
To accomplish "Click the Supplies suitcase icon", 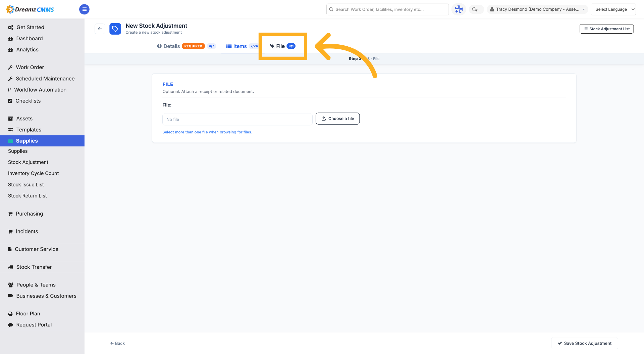I will coord(10,141).
